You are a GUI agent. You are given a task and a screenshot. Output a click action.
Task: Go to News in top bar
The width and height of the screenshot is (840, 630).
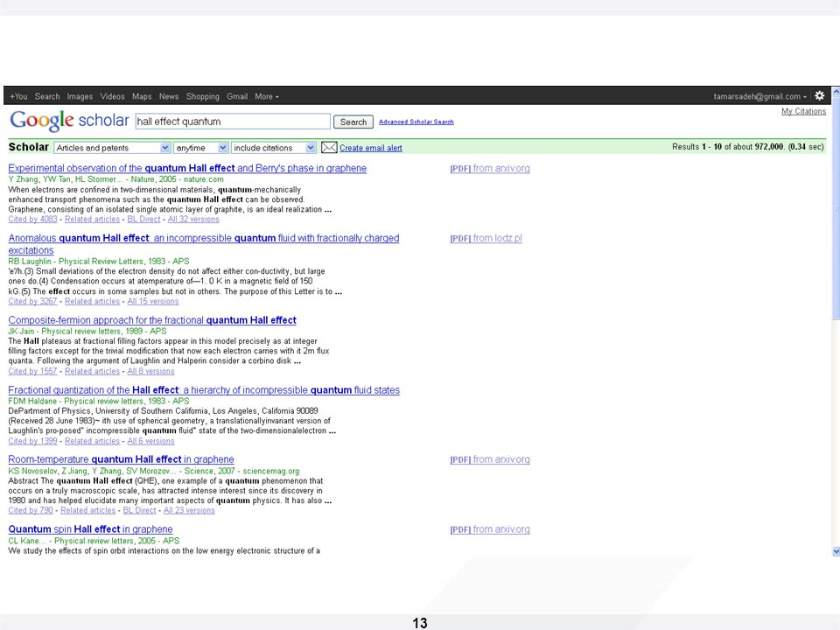point(169,96)
